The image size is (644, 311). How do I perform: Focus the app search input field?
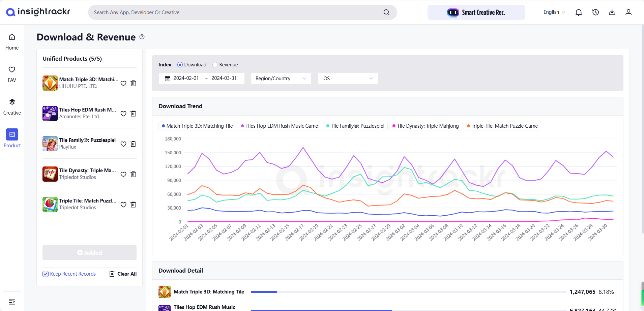pyautogui.click(x=236, y=12)
